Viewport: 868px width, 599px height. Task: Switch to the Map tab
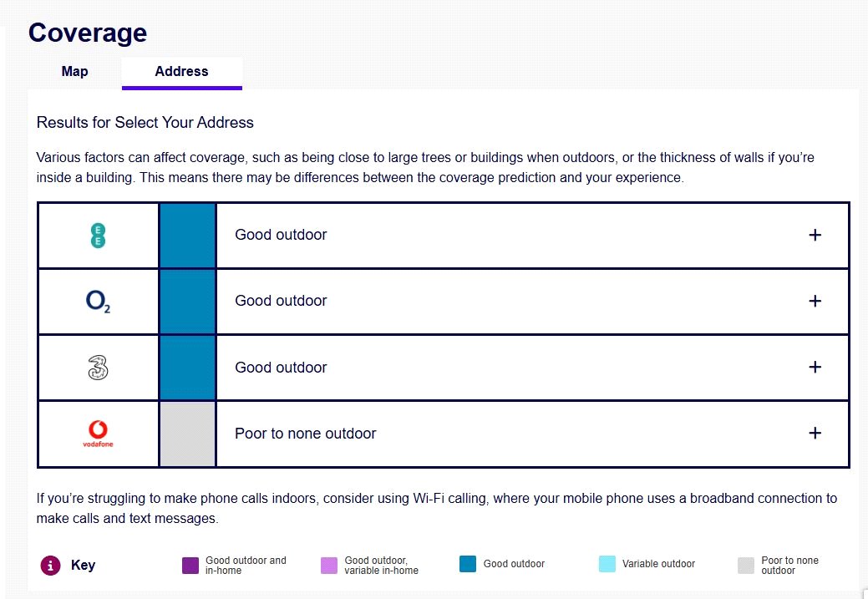point(74,72)
